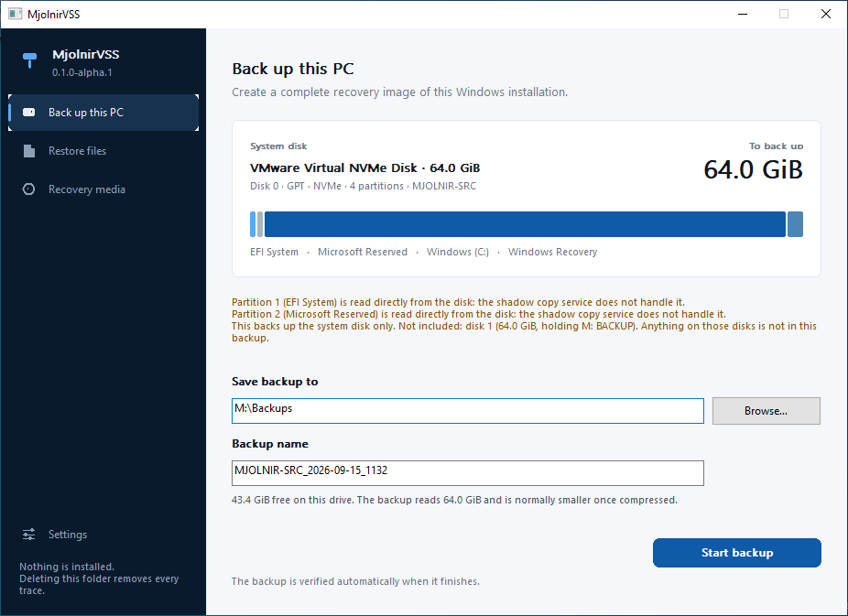Click the Windows (C:) legend label
848x616 pixels.
(x=458, y=252)
